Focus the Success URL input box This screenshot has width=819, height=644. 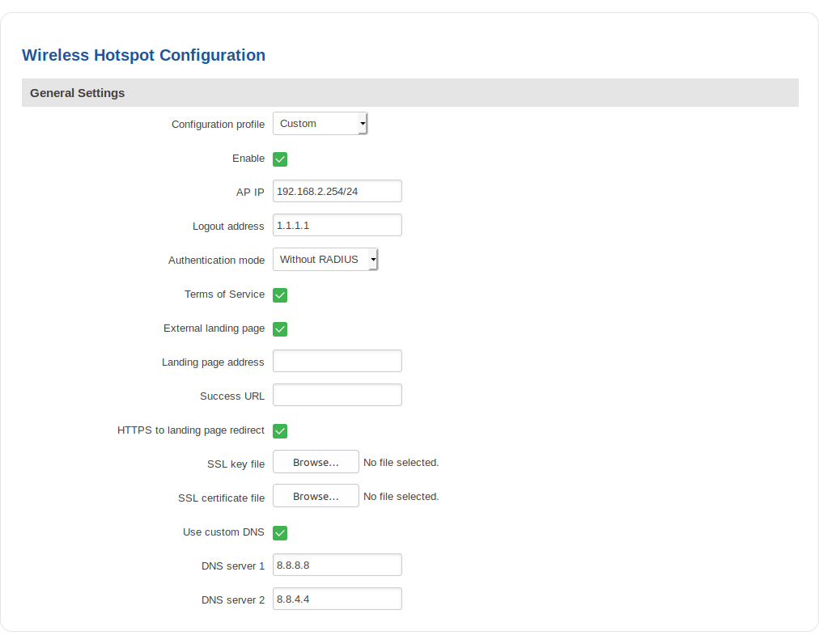coord(337,394)
